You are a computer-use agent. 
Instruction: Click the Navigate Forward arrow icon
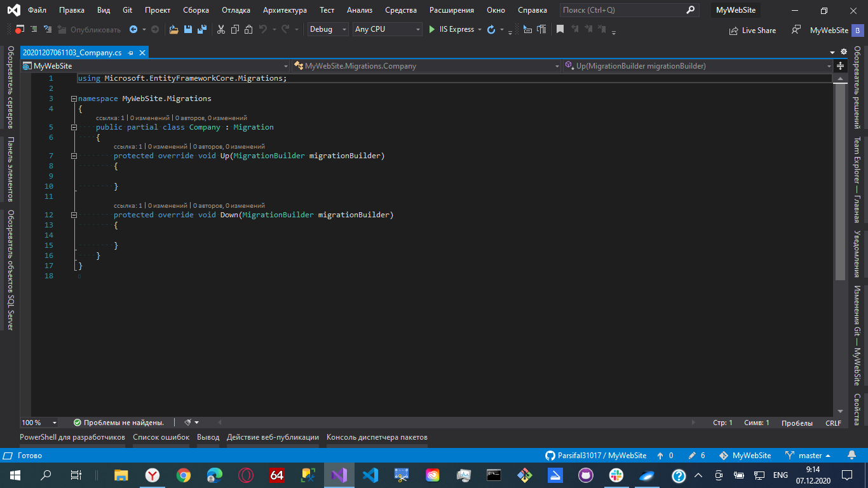(x=155, y=29)
